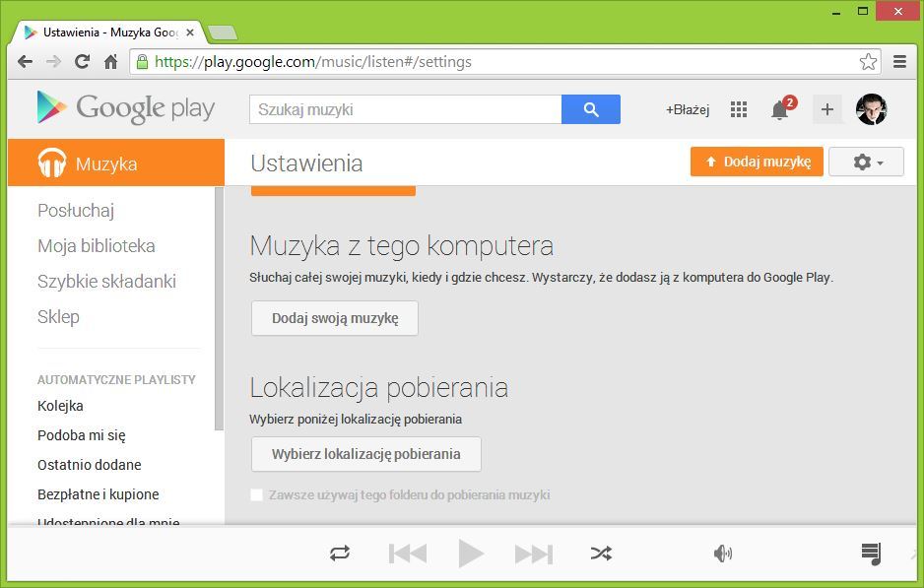Click the sidebar vertical scrollbar
The width and height of the screenshot is (924, 588).
(220, 309)
